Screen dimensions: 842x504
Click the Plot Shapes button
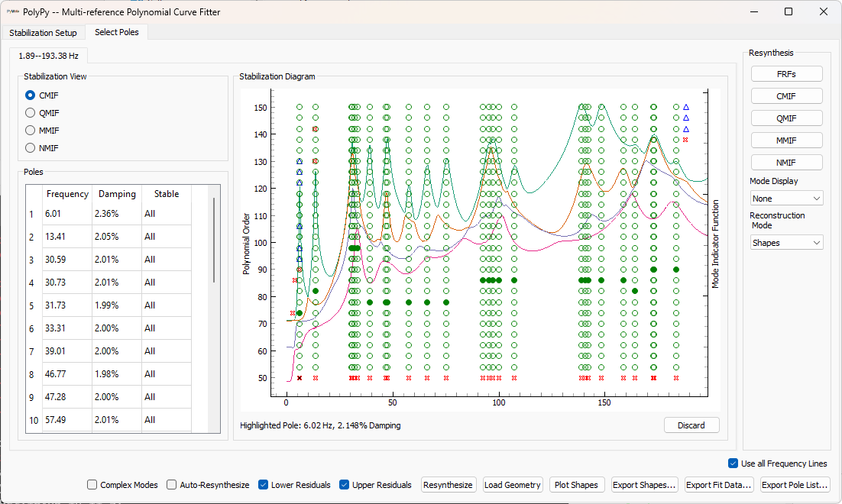(x=576, y=484)
